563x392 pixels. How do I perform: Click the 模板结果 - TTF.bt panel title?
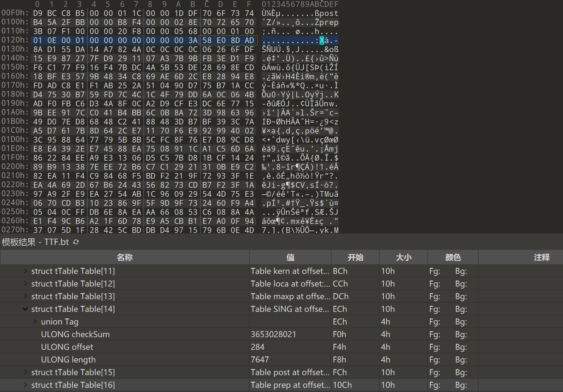click(x=35, y=242)
